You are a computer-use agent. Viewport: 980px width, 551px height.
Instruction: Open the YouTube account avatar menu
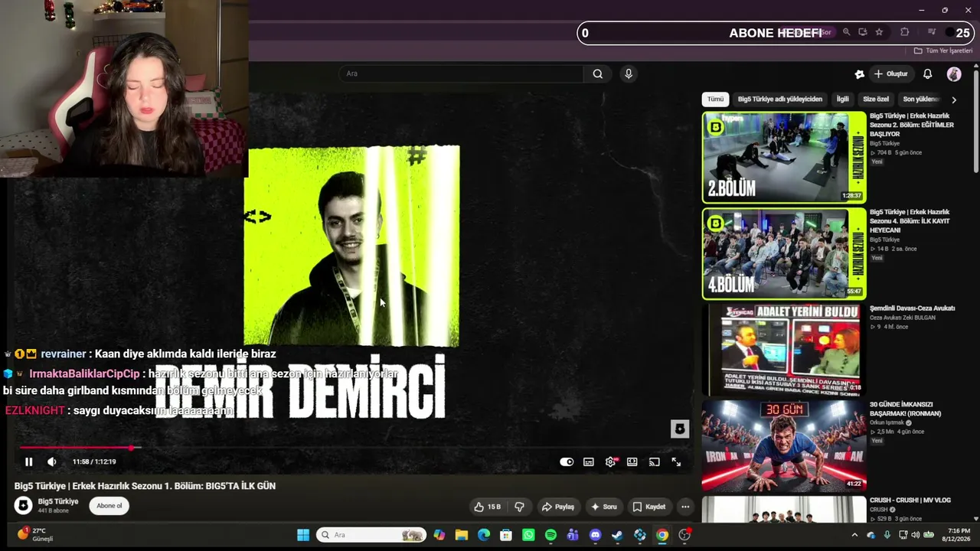(954, 74)
